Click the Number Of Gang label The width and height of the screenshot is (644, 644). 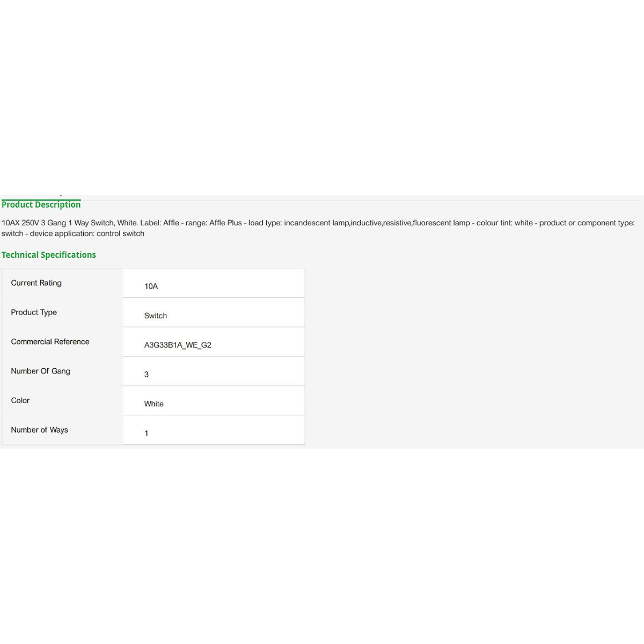(41, 371)
